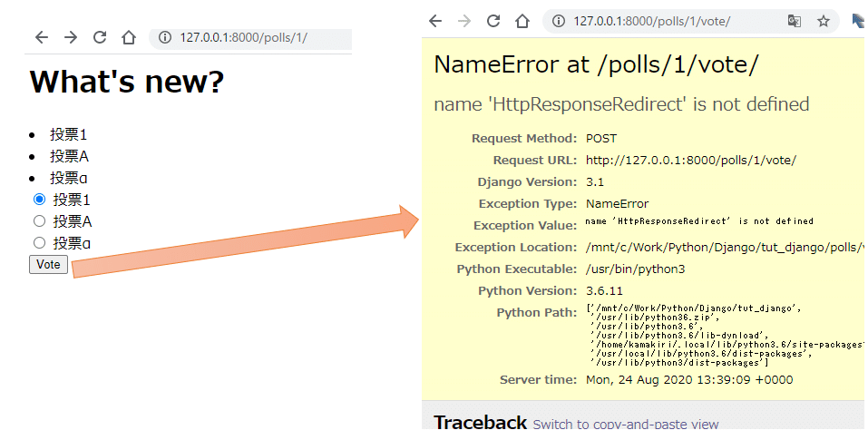Image resolution: width=868 pixels, height=440 pixels.
Task: Click the Request URL value text
Action: 690,161
